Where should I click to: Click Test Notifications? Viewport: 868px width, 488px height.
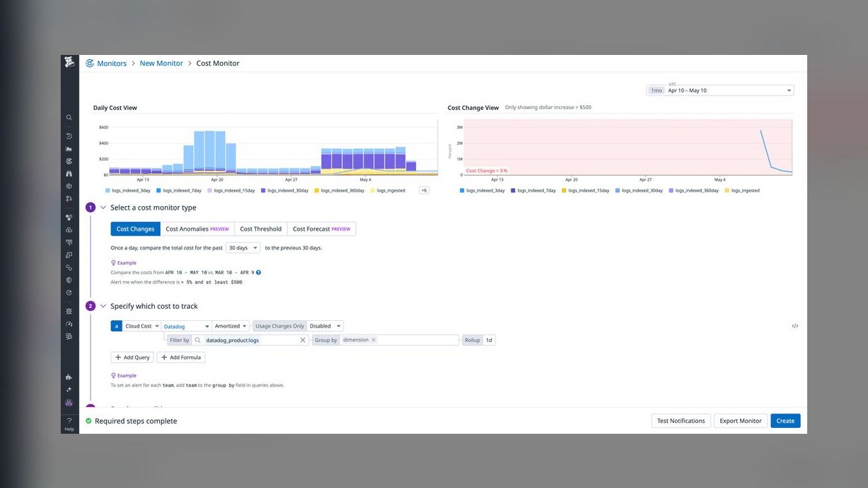[681, 421]
